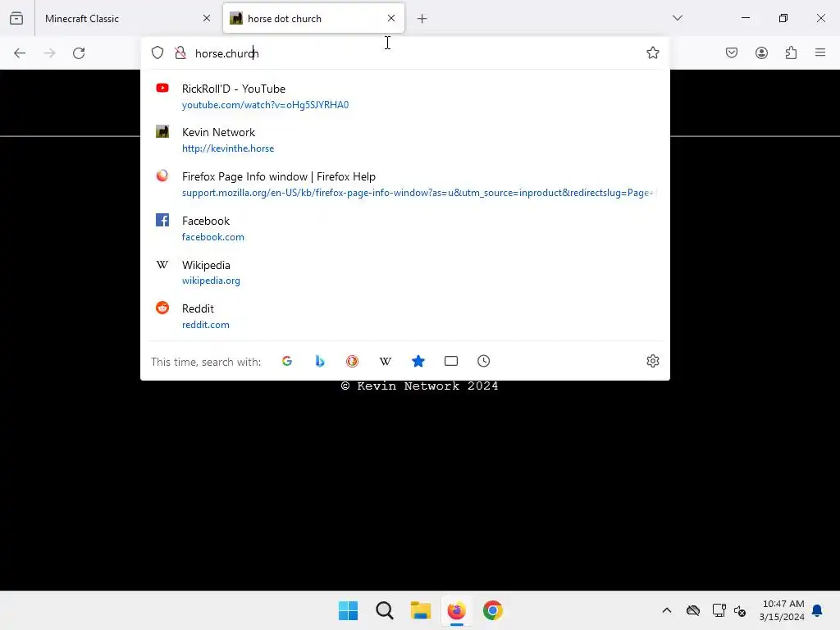
Task: Search this time with Bing
Action: pyautogui.click(x=320, y=361)
